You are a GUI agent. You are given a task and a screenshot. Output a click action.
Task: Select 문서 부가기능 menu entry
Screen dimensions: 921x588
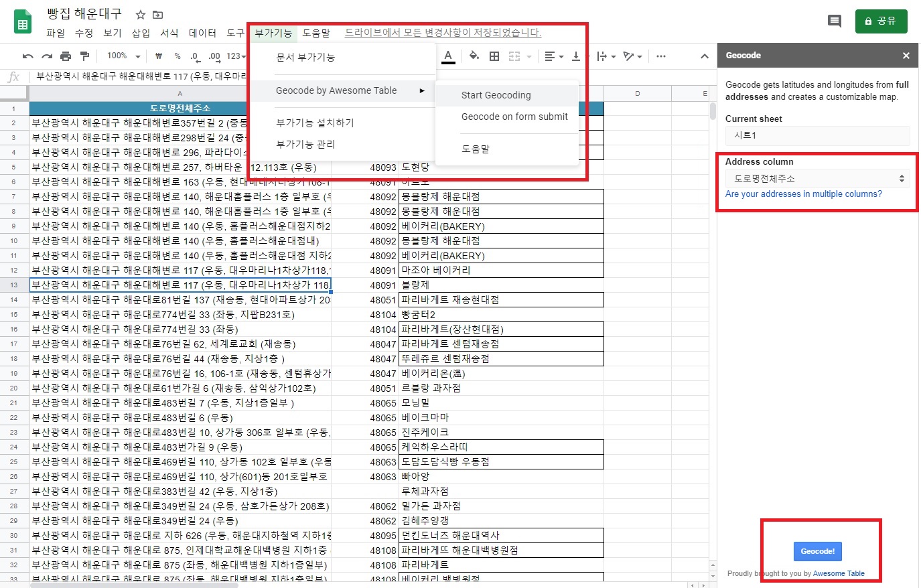click(x=342, y=58)
